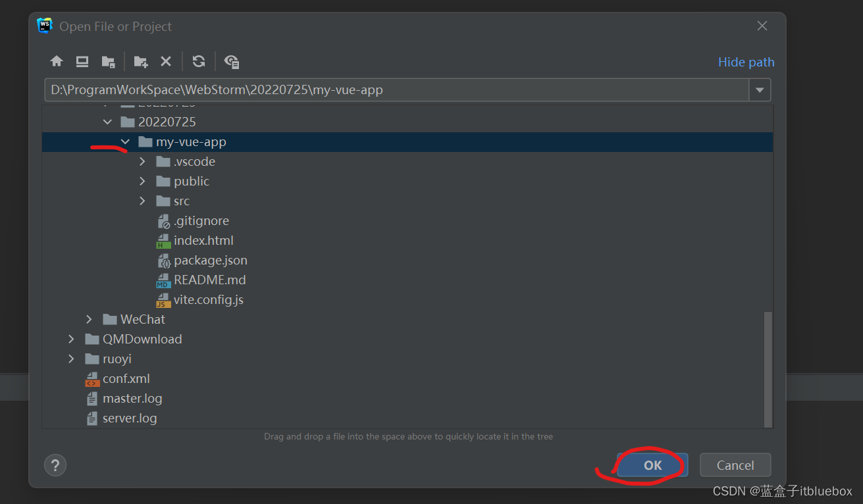Viewport: 863px width, 504px height.
Task: Click inside the path text field
Action: pos(397,90)
